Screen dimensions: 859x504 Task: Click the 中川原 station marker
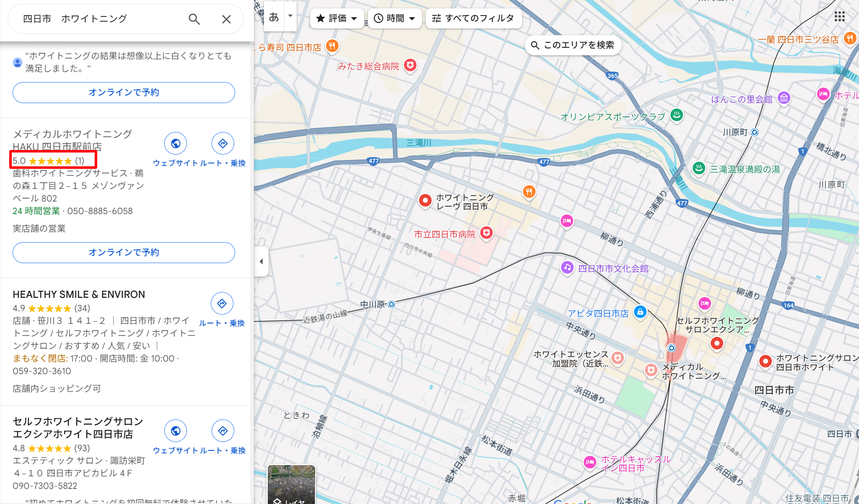point(391,304)
